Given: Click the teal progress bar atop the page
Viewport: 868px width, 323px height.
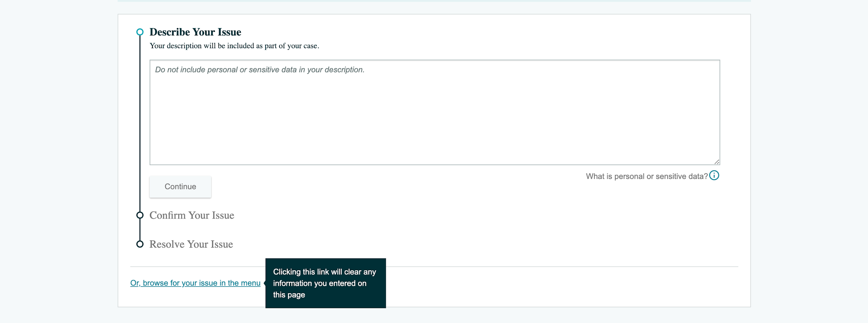Looking at the screenshot, I should coord(434,1).
